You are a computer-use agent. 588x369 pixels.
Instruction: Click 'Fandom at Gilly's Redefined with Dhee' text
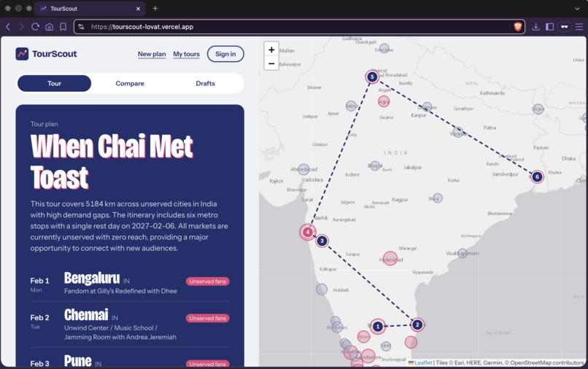pos(120,291)
